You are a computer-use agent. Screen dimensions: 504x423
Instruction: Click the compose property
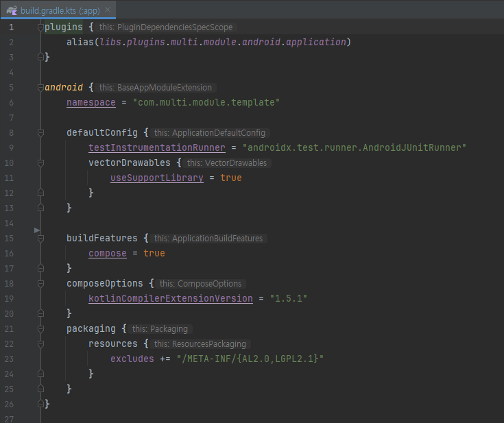click(108, 253)
